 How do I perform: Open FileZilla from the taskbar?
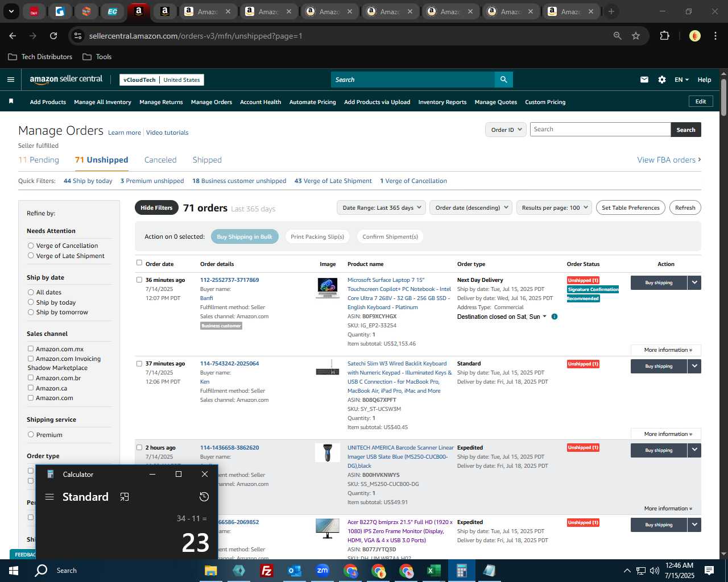(x=266, y=571)
